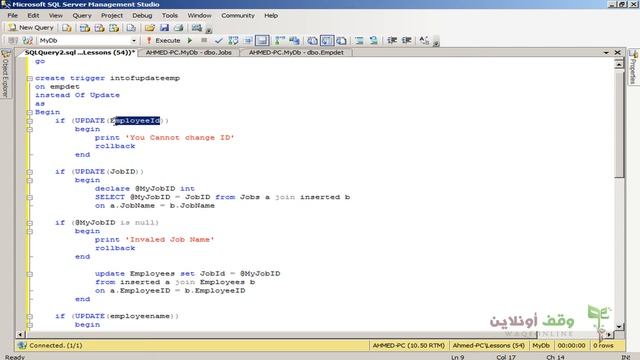Click the vertical scrollbar down arrow

(x=619, y=326)
